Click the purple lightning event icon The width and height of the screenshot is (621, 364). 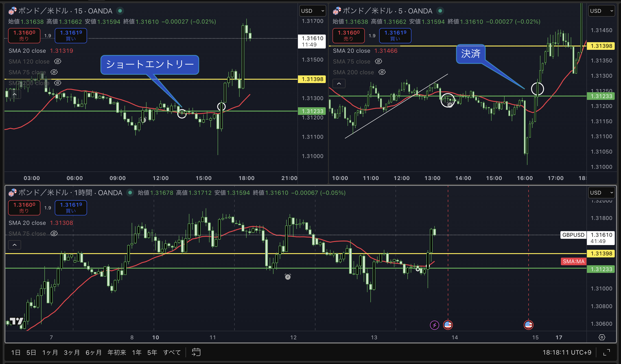(x=434, y=325)
